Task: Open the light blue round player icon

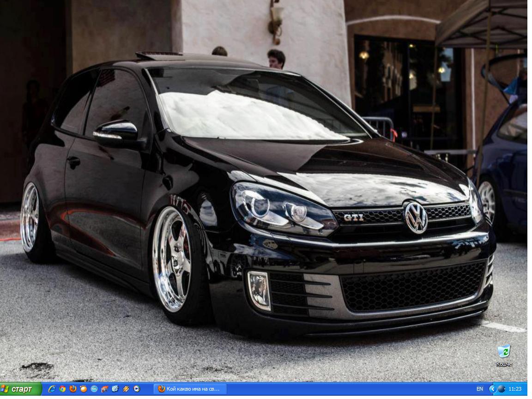Action: 94,389
